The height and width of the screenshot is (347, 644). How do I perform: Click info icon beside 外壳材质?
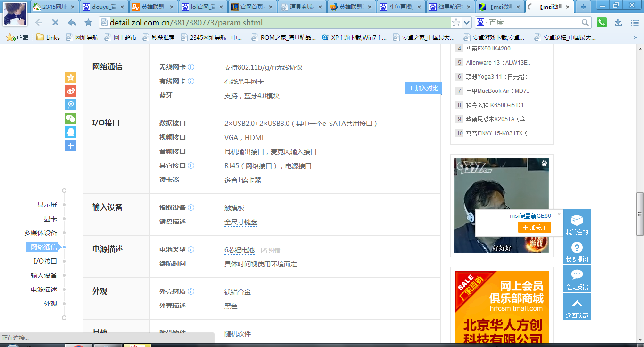click(x=191, y=291)
